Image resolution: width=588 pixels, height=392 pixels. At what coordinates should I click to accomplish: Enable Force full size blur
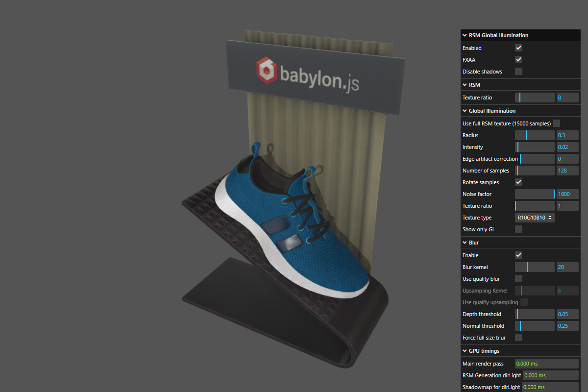pyautogui.click(x=518, y=337)
